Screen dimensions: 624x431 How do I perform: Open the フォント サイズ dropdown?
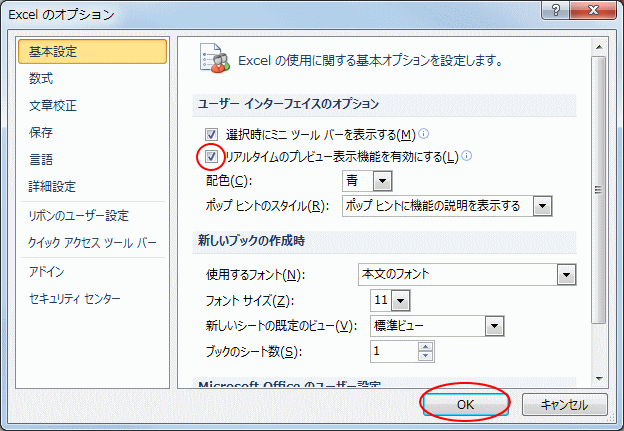400,300
